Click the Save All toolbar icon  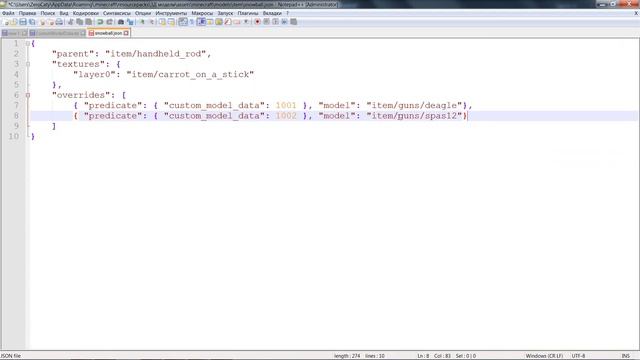(32, 22)
